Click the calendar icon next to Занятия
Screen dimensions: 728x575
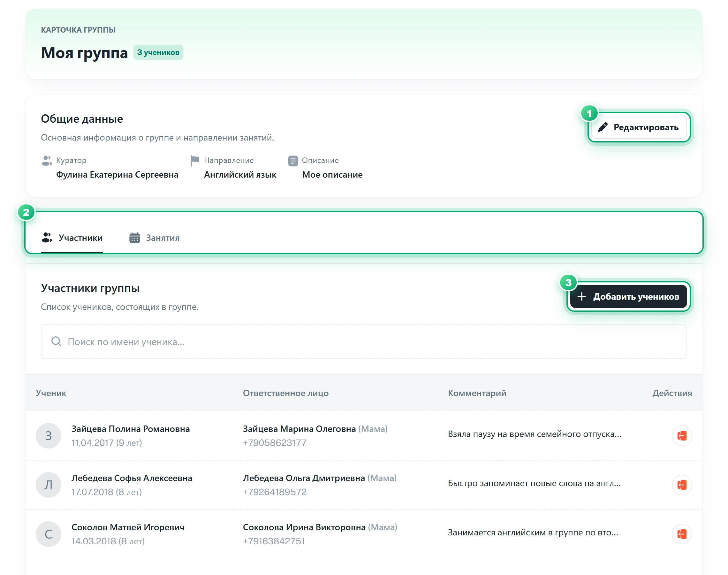click(134, 238)
